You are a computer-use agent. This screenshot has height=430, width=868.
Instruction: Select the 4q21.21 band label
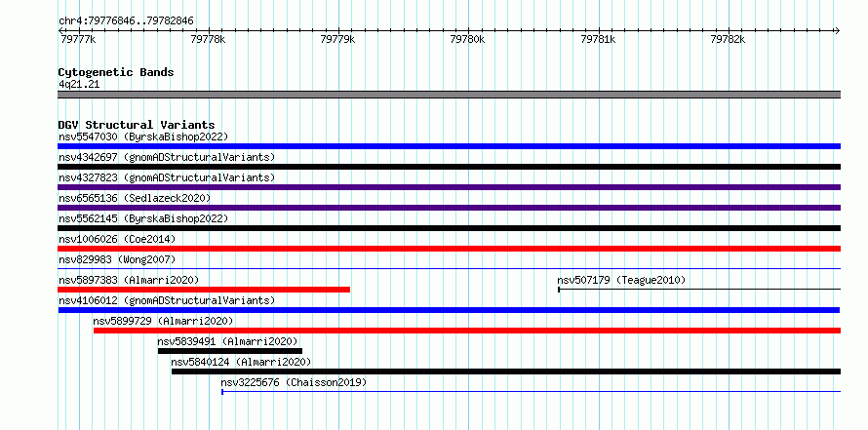click(x=79, y=84)
